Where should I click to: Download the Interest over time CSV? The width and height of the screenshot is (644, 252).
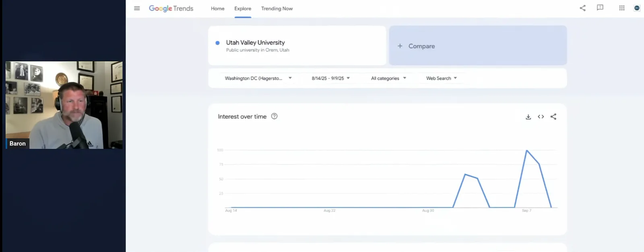click(528, 117)
